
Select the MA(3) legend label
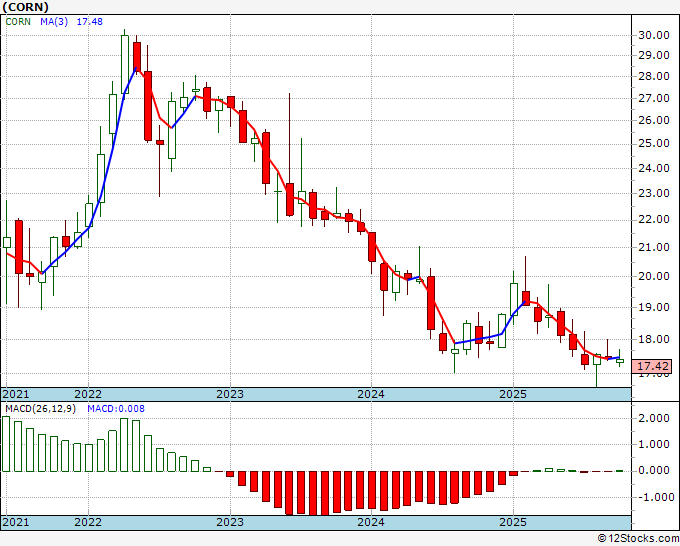click(53, 24)
